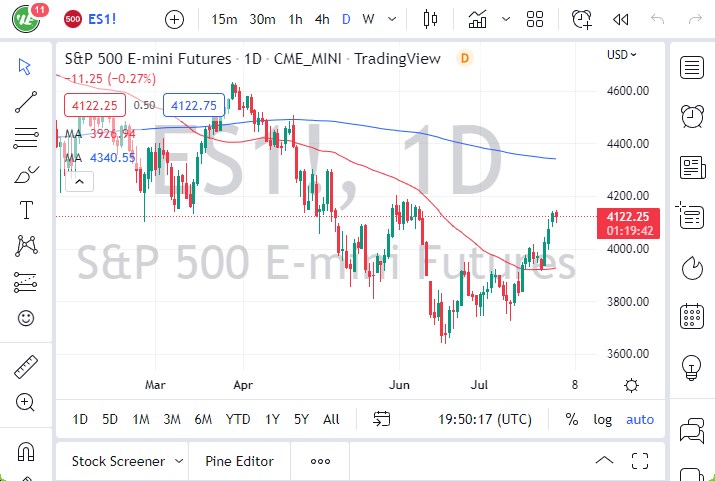Viewport: 715px width, 481px height.
Task: Select the ruler measure tool
Action: tap(26, 367)
